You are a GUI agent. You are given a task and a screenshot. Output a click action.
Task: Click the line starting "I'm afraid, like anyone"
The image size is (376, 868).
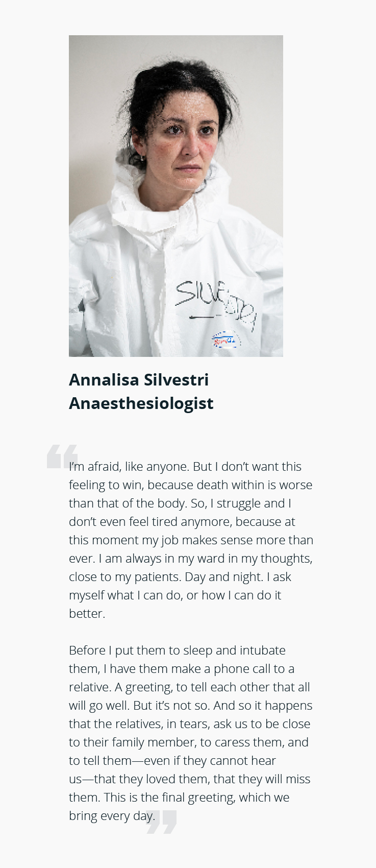185,467
